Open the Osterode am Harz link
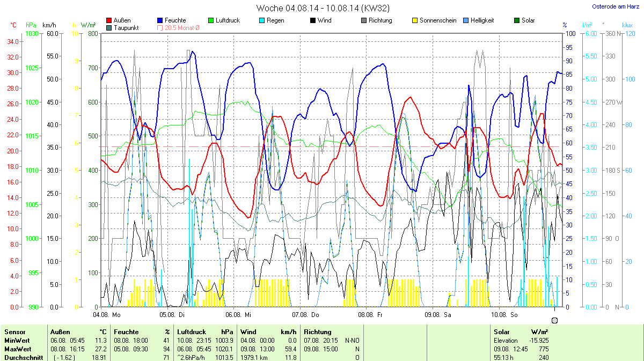This screenshot has width=644, height=361. [615, 7]
